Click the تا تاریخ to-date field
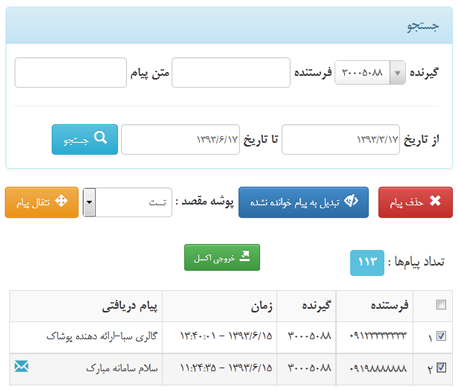Screen dimensions: 459x391 click(x=180, y=139)
